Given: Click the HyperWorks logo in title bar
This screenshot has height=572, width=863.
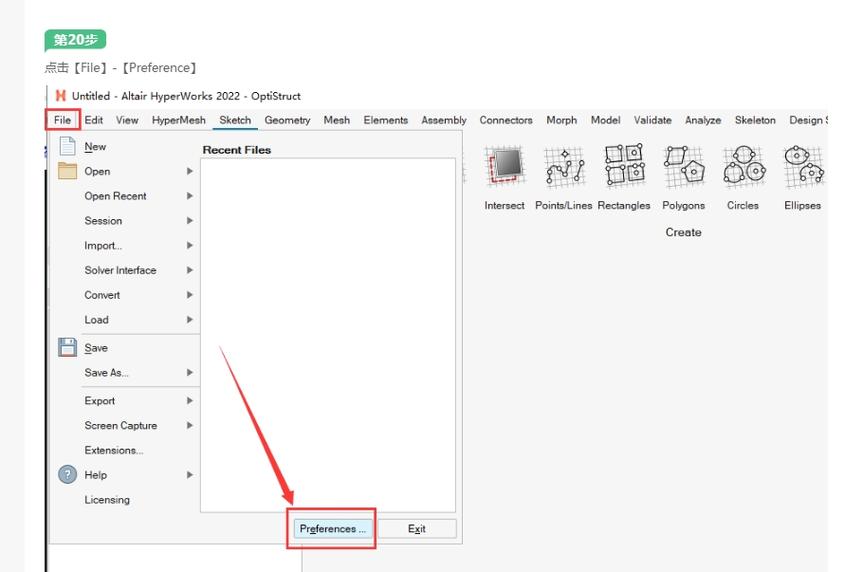Looking at the screenshot, I should pyautogui.click(x=61, y=96).
